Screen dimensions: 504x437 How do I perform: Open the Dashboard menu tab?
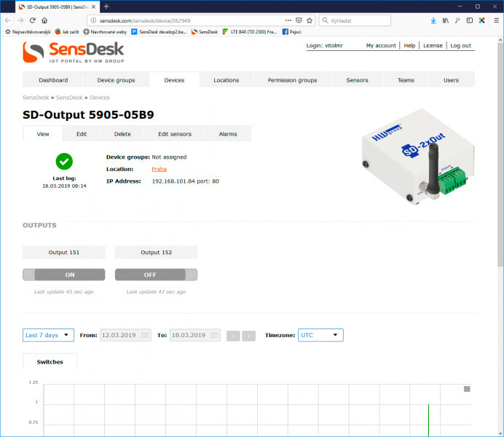pyautogui.click(x=53, y=80)
